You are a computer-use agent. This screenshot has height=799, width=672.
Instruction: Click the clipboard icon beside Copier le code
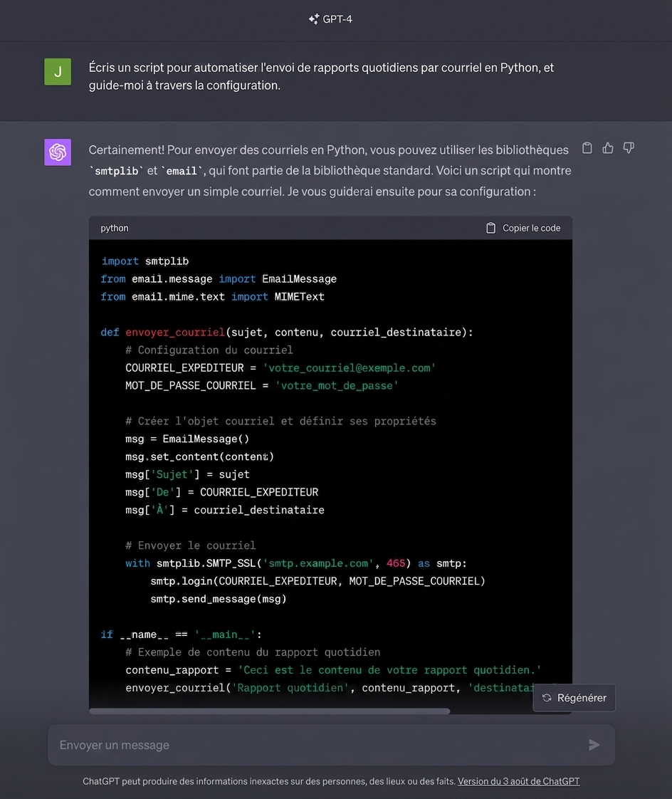coord(490,229)
